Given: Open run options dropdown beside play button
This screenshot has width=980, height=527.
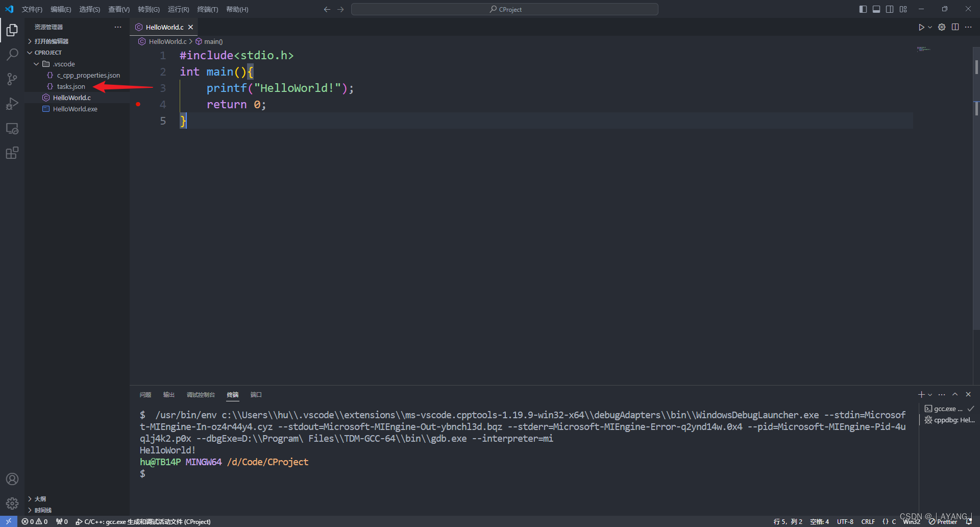Looking at the screenshot, I should [x=930, y=27].
